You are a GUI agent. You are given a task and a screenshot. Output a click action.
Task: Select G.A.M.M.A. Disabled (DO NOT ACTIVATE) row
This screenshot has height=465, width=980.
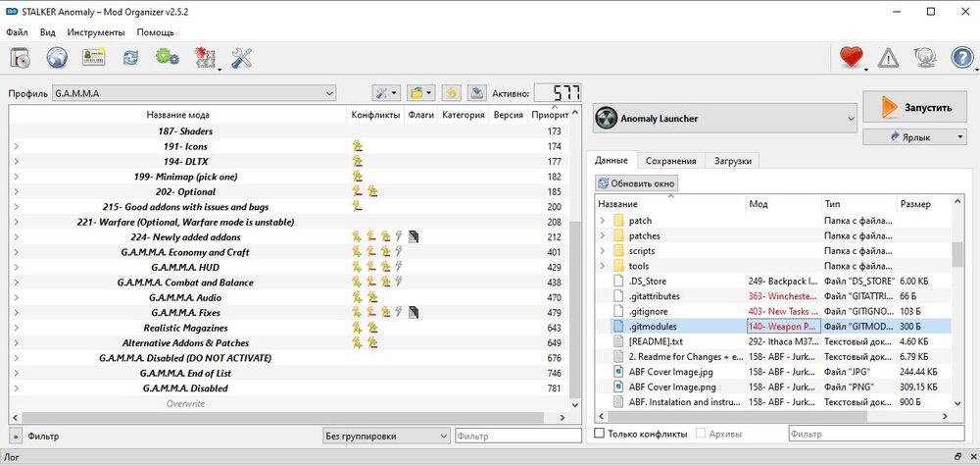pyautogui.click(x=291, y=358)
